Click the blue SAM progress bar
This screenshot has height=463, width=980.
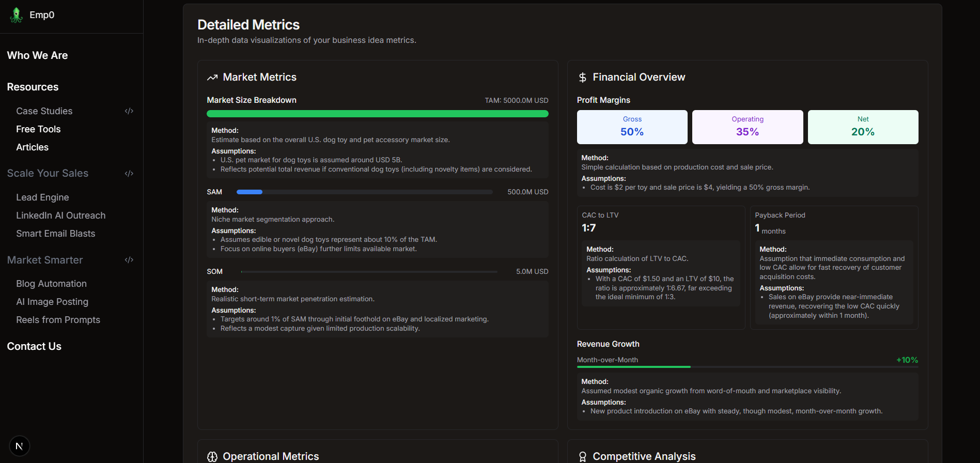click(x=365, y=192)
